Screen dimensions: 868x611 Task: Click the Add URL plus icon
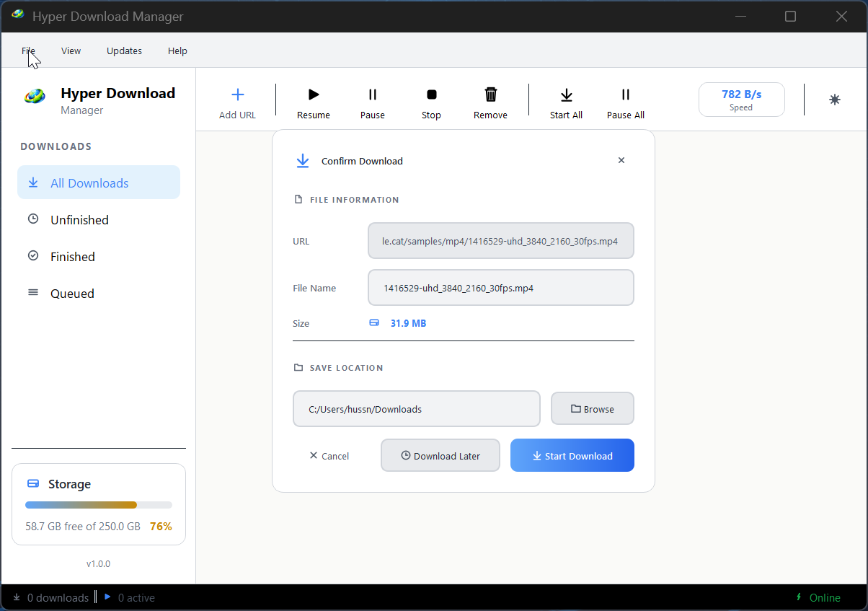[237, 94]
